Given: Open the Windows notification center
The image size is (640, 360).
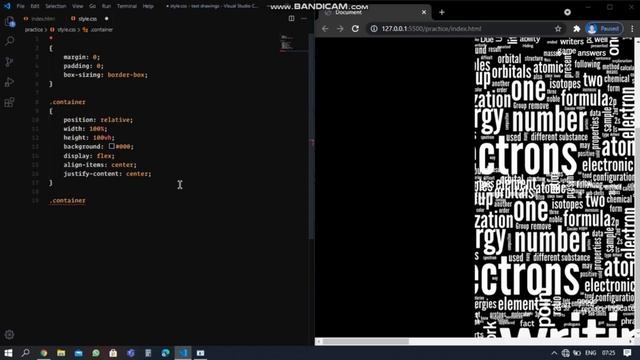Looking at the screenshot, I should pos(627,353).
